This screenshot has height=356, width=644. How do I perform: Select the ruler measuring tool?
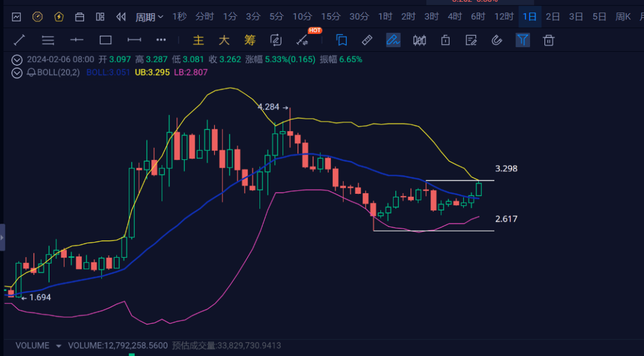coord(367,40)
